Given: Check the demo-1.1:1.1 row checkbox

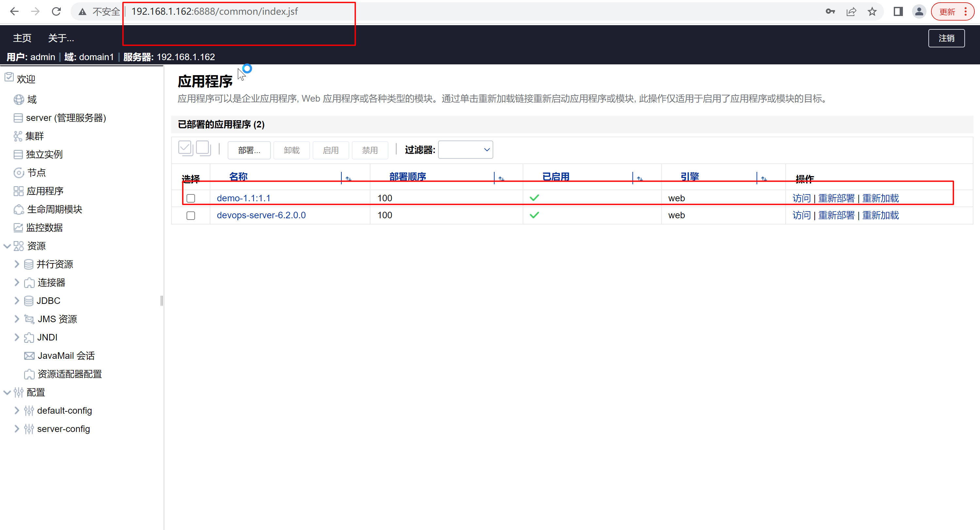Looking at the screenshot, I should coord(191,198).
